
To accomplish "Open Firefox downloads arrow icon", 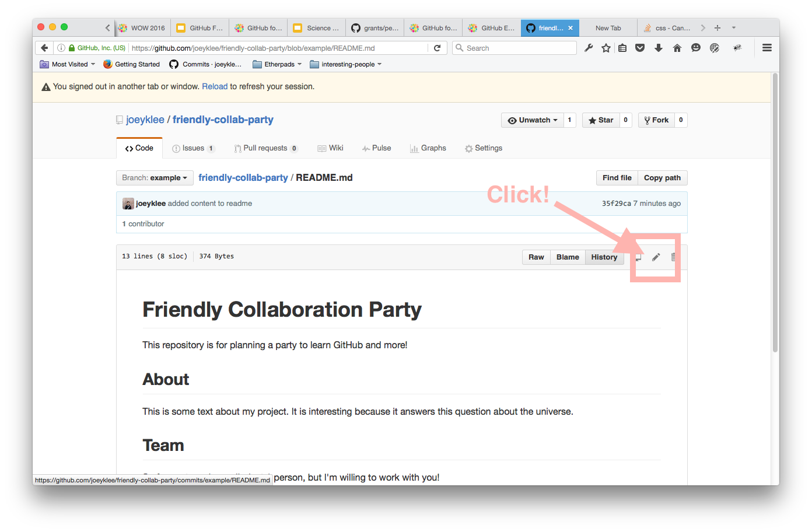I will [x=659, y=48].
